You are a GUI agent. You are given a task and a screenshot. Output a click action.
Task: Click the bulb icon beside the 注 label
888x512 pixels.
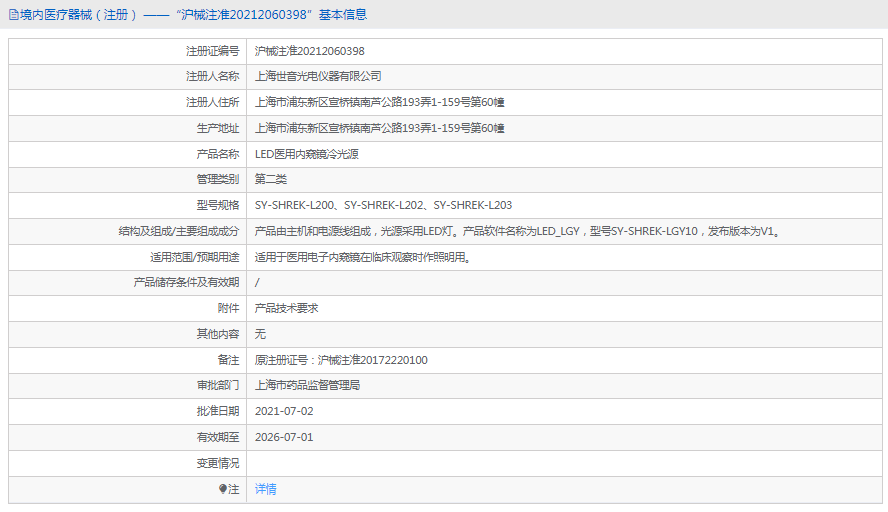223,489
